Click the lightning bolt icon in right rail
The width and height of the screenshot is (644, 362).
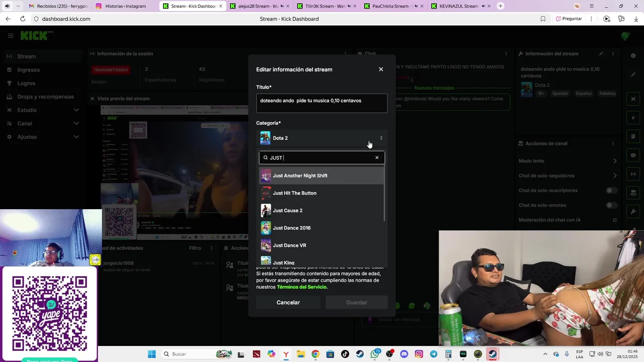click(633, 118)
